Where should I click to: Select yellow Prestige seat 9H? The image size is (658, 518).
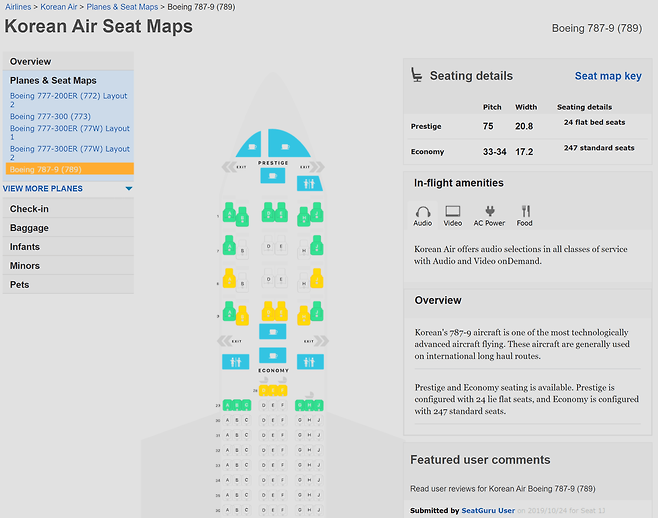pos(304,316)
